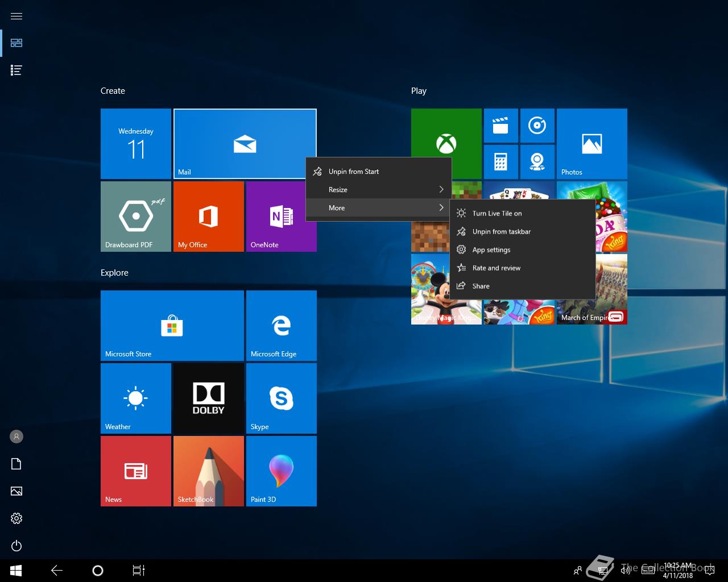Open the Start hamburger menu
Viewport: 728px width, 582px height.
pos(16,16)
